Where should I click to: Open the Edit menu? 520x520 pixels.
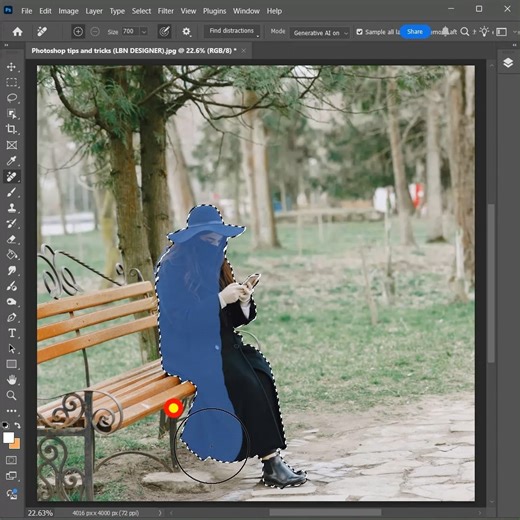[x=45, y=11]
